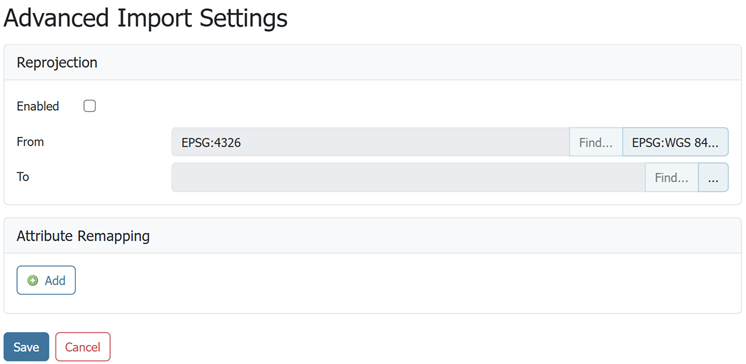Enable the Reprojection checkbox

click(x=89, y=106)
